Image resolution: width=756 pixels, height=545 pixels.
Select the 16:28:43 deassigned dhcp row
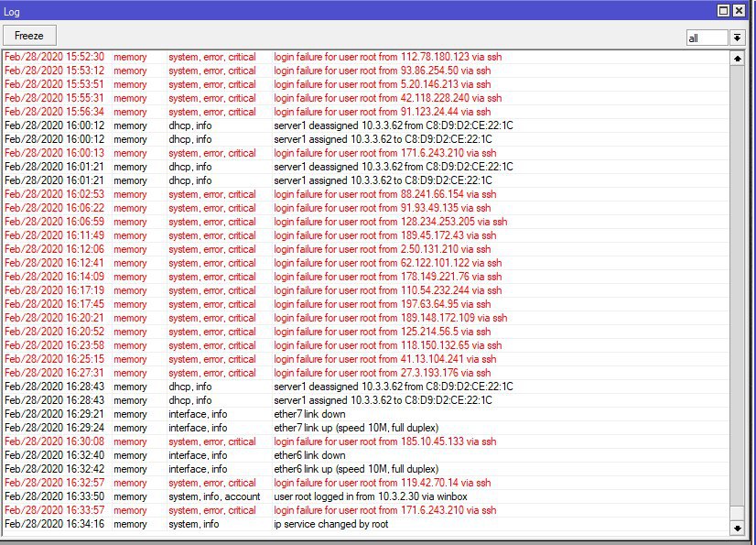pyautogui.click(x=366, y=387)
